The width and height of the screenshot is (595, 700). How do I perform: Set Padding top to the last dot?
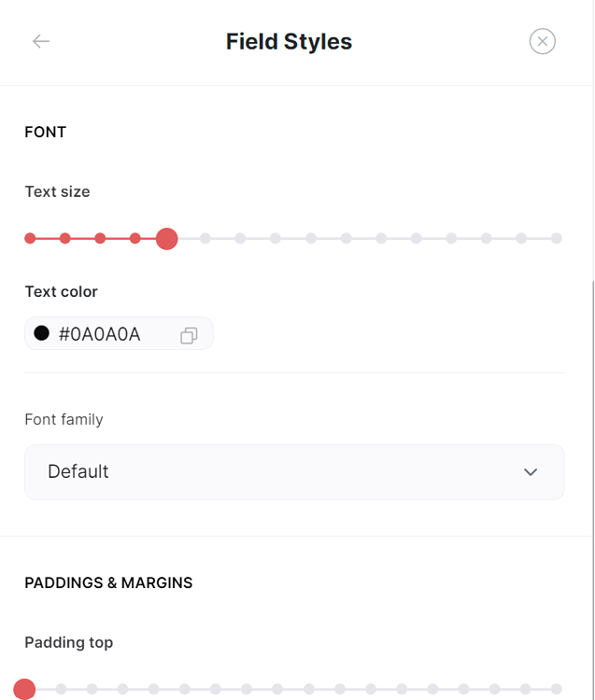pos(556,690)
